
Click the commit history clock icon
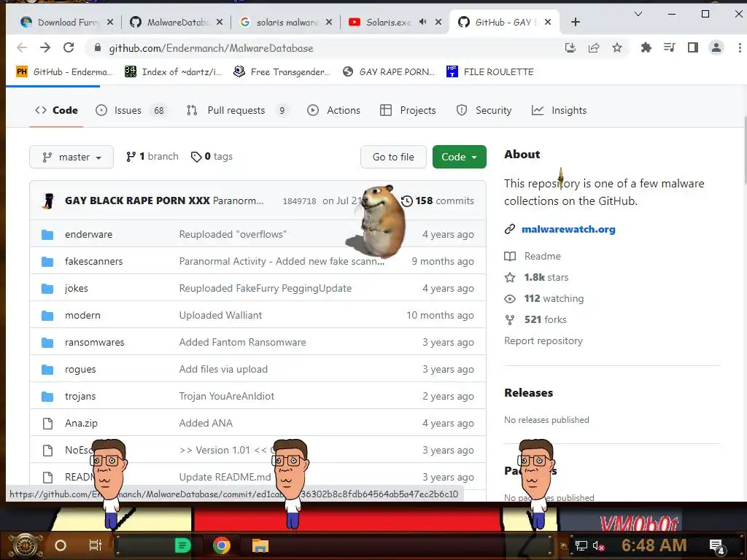(407, 201)
